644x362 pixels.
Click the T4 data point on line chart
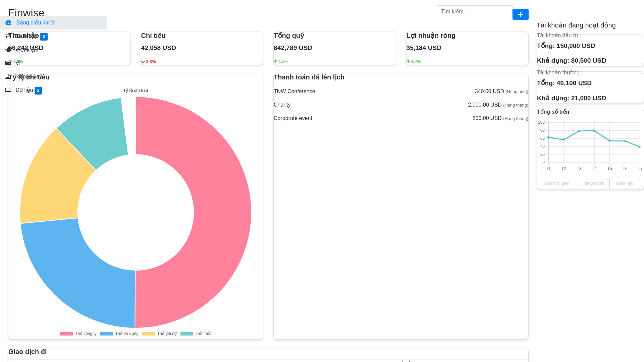click(x=594, y=131)
